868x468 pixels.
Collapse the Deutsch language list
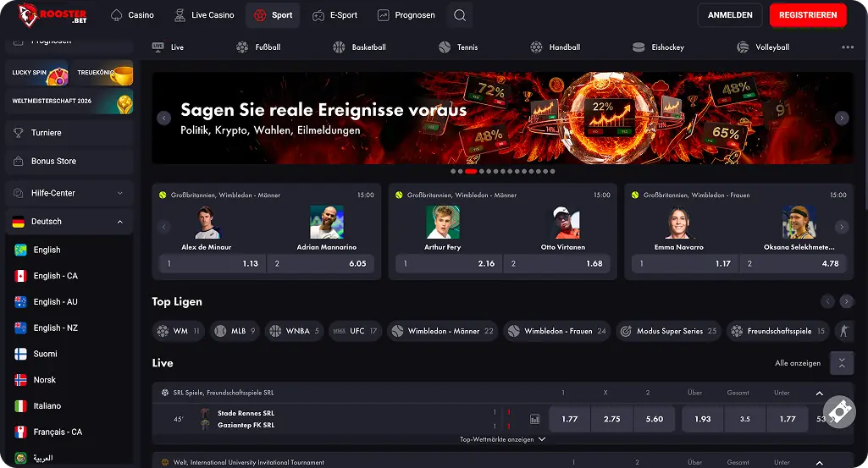click(x=120, y=222)
